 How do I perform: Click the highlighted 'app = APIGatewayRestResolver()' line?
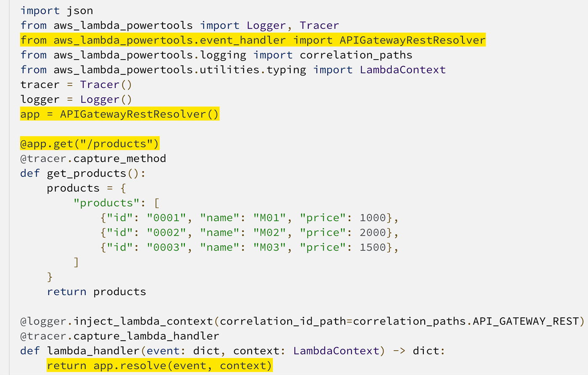point(120,114)
